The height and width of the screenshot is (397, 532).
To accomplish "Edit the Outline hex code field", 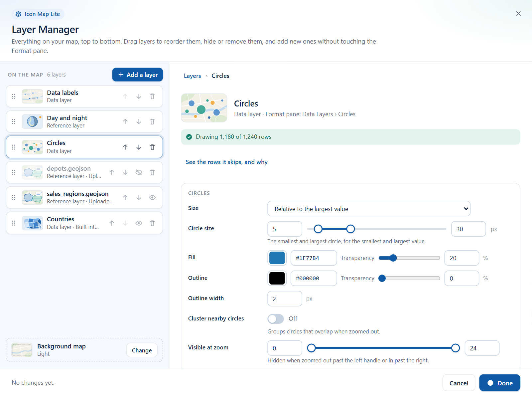I will pos(314,278).
